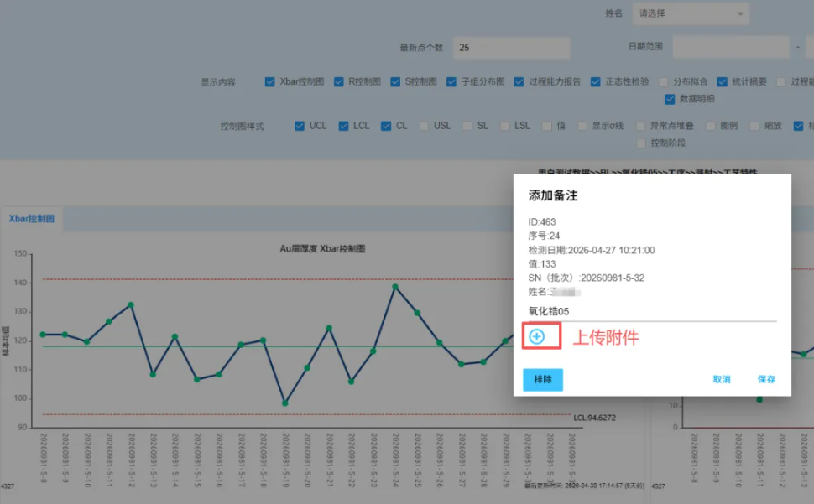Viewport: 814px width, 504px height.
Task: Click the 日期范围 start date field
Action: click(x=731, y=47)
